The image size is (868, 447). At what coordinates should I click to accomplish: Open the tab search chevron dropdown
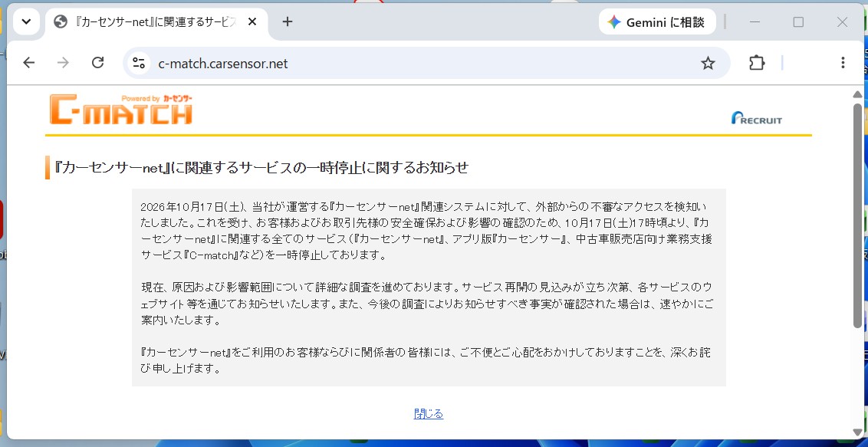click(x=26, y=22)
